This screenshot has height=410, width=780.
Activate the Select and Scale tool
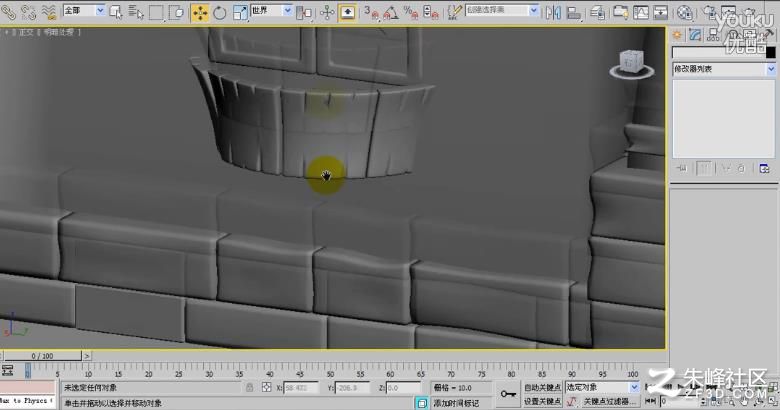pos(240,12)
